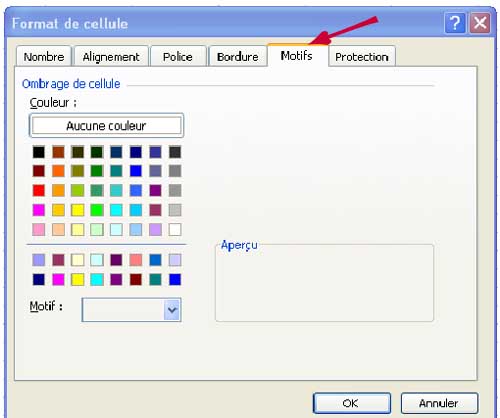Choose Aucune couleur button
The image size is (500, 418).
[106, 126]
